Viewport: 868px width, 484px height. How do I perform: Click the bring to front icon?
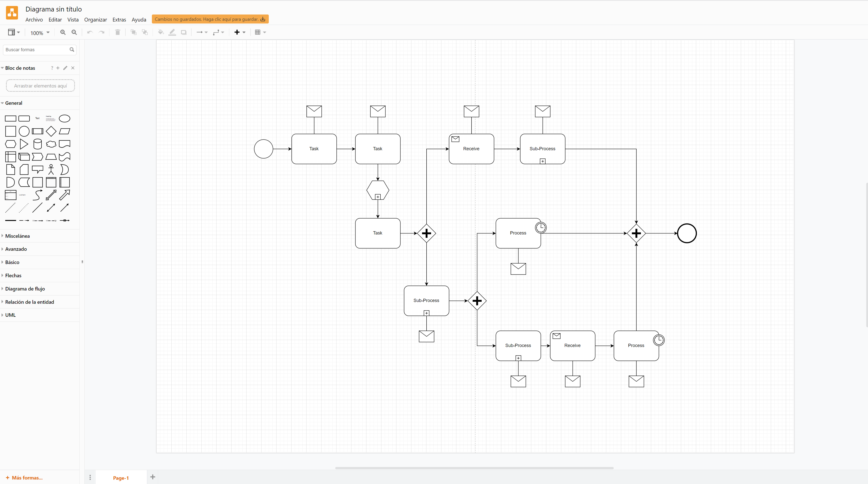click(x=133, y=32)
